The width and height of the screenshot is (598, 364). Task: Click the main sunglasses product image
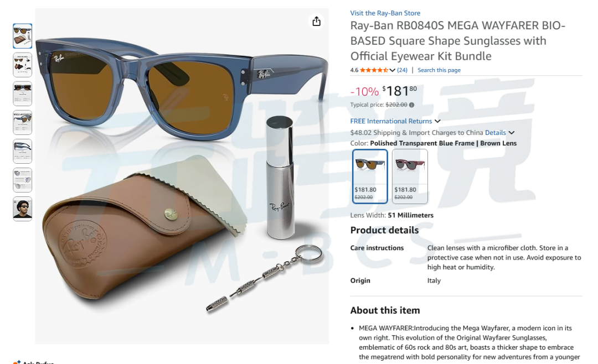click(182, 176)
